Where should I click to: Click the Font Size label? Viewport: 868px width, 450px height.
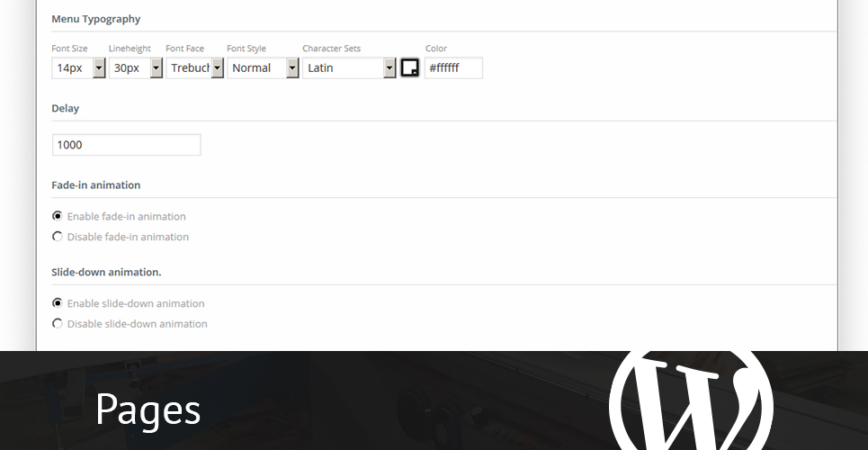click(69, 49)
